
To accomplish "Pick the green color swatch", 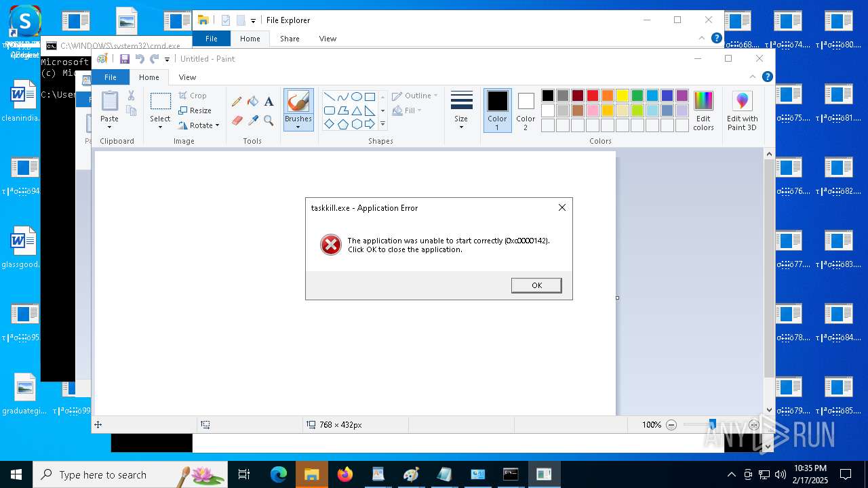I will pos(637,96).
